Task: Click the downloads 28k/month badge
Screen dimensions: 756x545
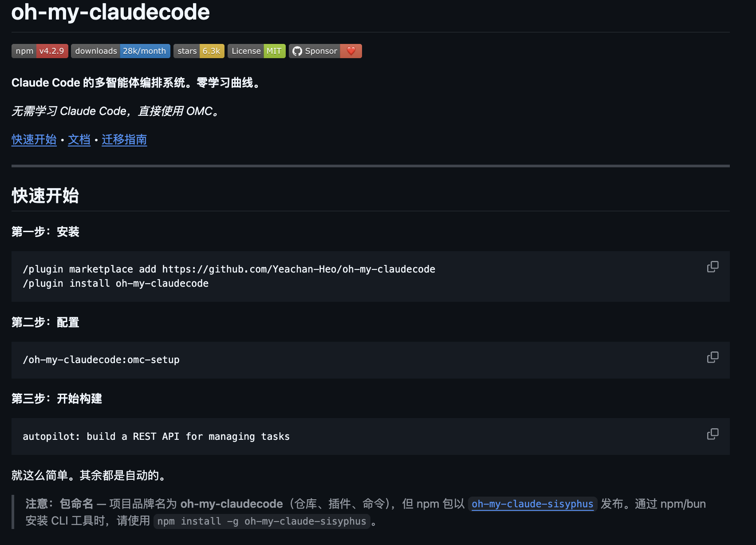Action: tap(120, 51)
